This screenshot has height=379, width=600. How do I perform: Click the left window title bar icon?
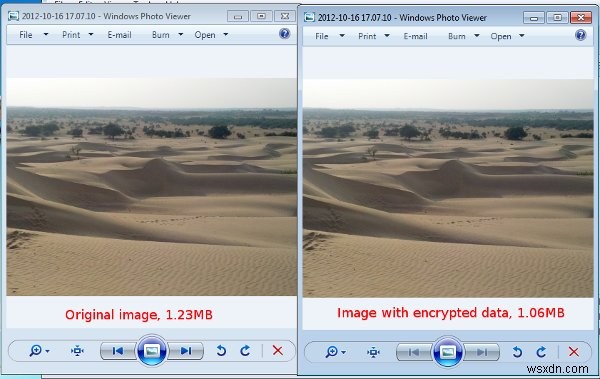(13, 16)
